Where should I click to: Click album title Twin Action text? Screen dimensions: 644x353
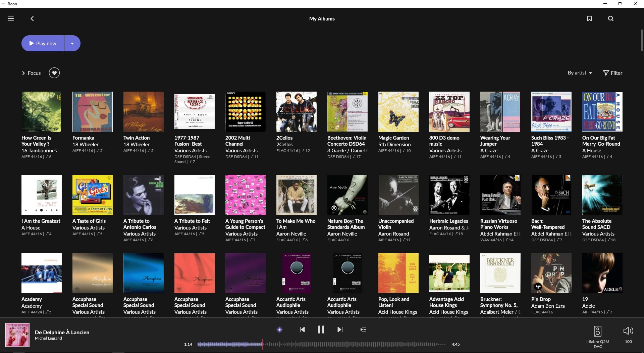[137, 138]
